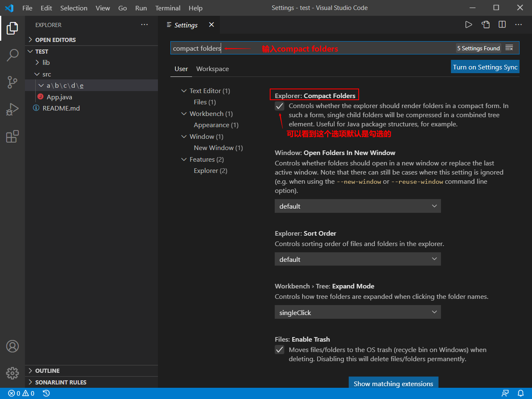Open Settings JSON file icon
Image resolution: width=532 pixels, height=399 pixels.
(485, 25)
